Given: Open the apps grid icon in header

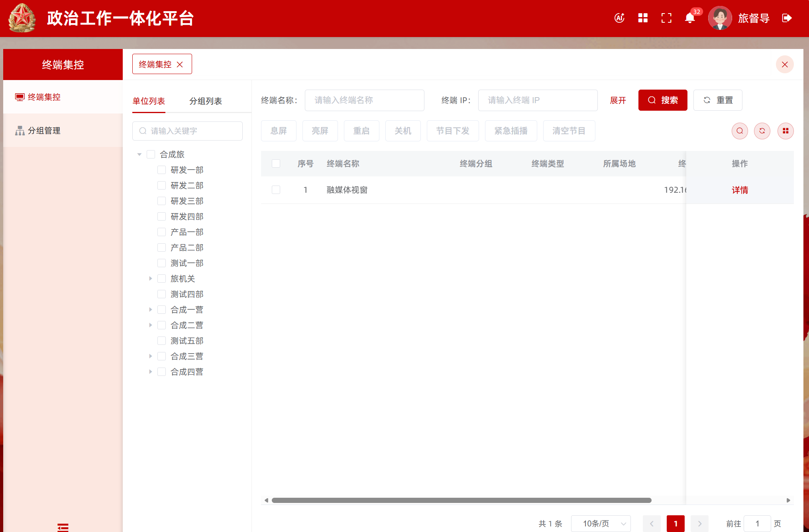Looking at the screenshot, I should point(643,18).
